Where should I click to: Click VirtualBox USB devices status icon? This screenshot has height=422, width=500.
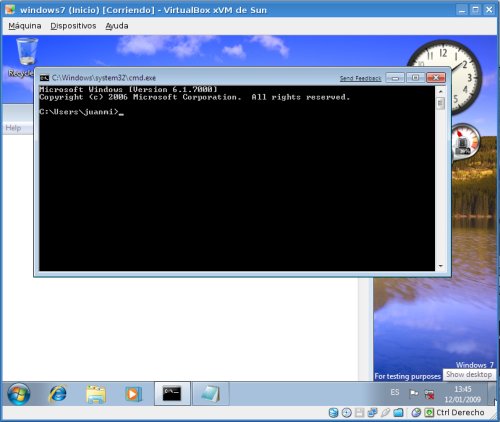tap(385, 413)
